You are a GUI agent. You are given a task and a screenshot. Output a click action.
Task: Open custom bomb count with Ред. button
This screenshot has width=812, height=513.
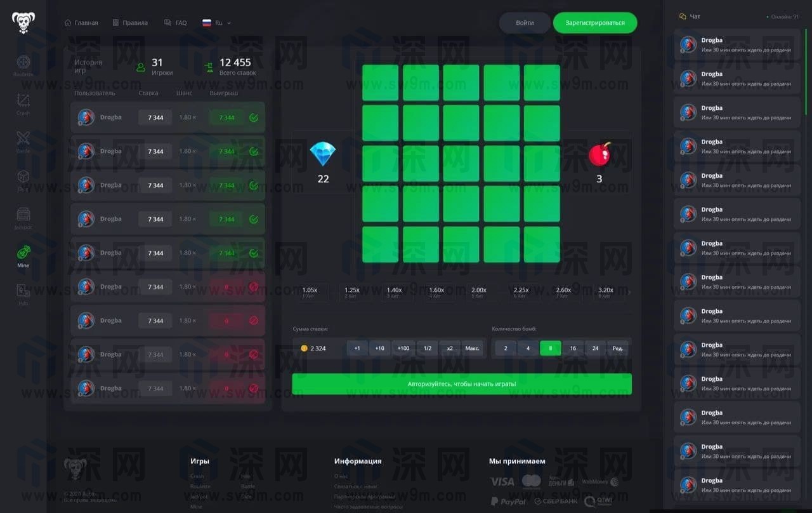pyautogui.click(x=617, y=348)
